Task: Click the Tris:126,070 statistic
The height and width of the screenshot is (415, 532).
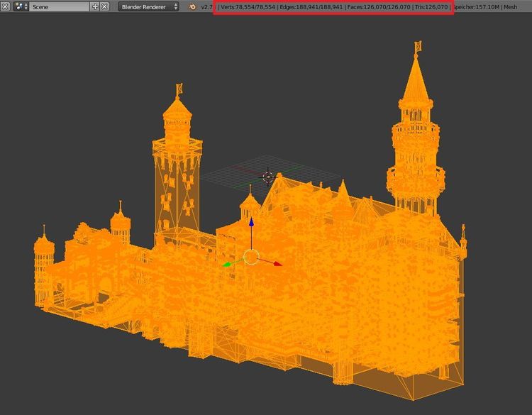Action: pyautogui.click(x=431, y=7)
